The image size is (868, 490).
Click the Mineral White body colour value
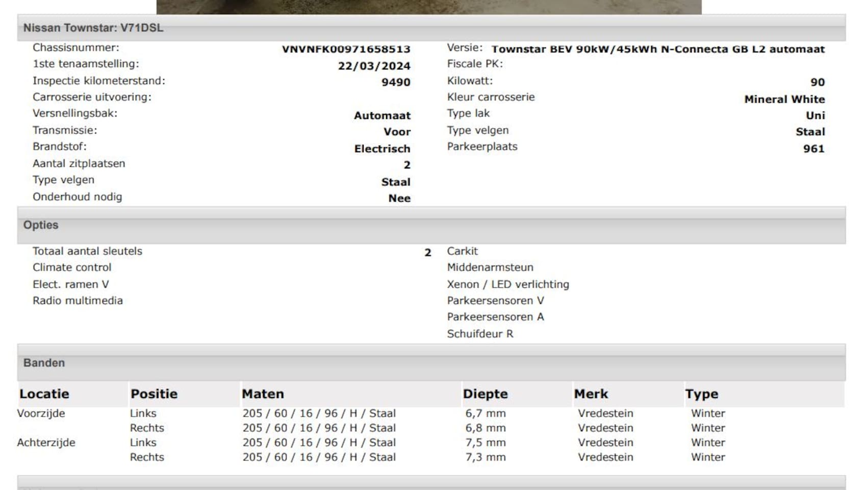tap(784, 99)
